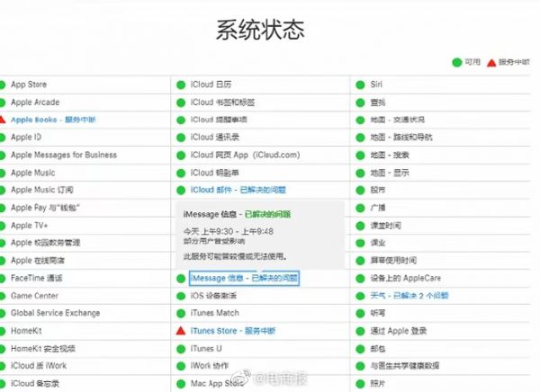The width and height of the screenshot is (540, 392).
Task: Click the green dot next to iTunes Match
Action: tap(181, 313)
